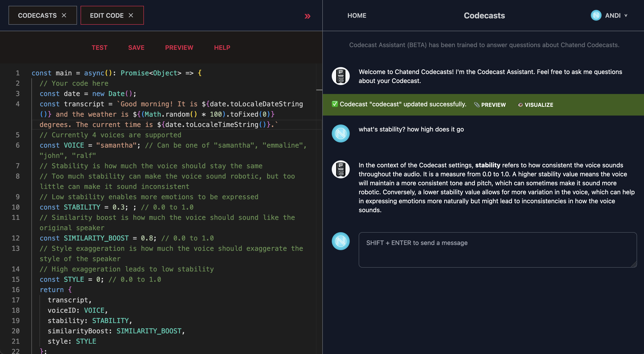Image resolution: width=644 pixels, height=354 pixels.
Task: Click the bold word "stability" in assistant reply
Action: pos(488,165)
